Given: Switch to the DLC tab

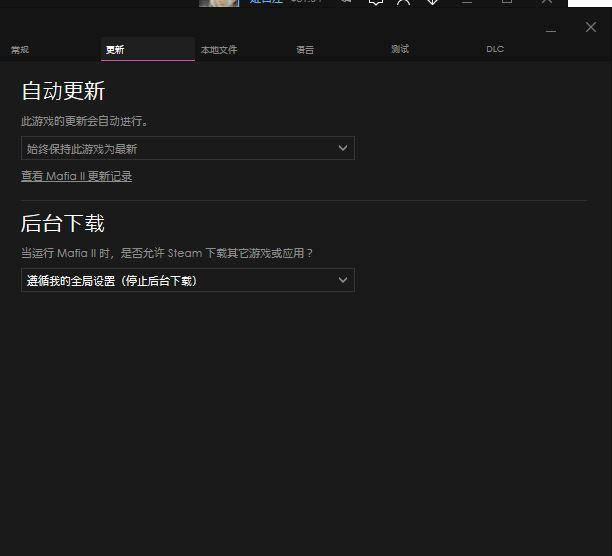Looking at the screenshot, I should [495, 49].
